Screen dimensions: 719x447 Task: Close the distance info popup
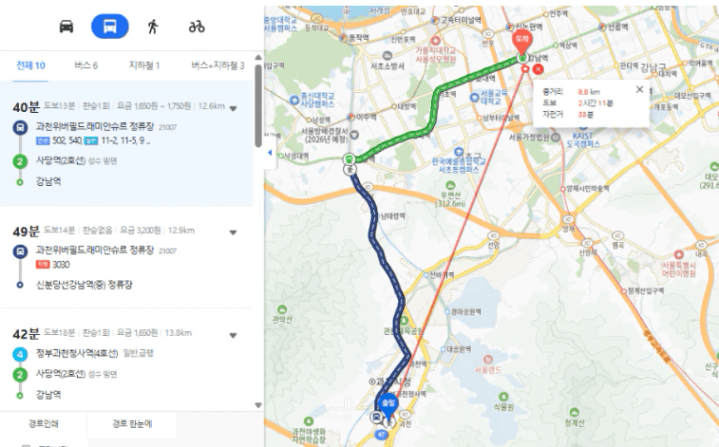[x=639, y=89]
